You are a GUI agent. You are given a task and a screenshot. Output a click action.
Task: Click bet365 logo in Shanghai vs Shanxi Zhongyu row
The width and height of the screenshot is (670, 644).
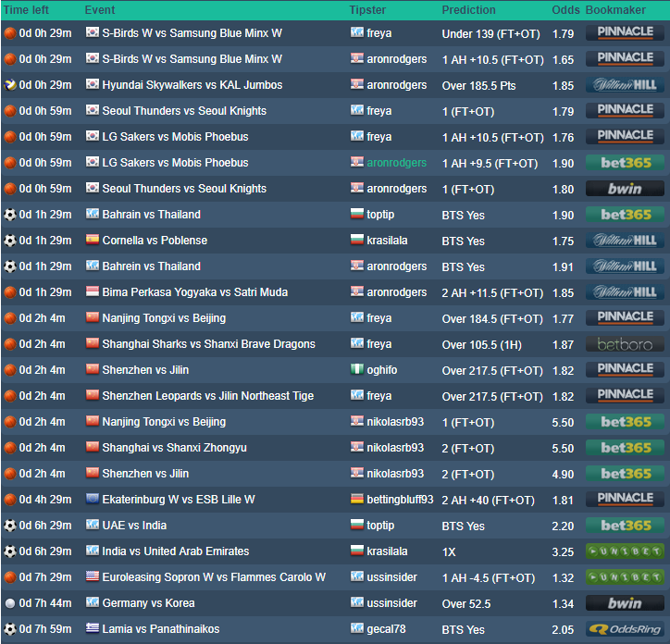click(625, 448)
